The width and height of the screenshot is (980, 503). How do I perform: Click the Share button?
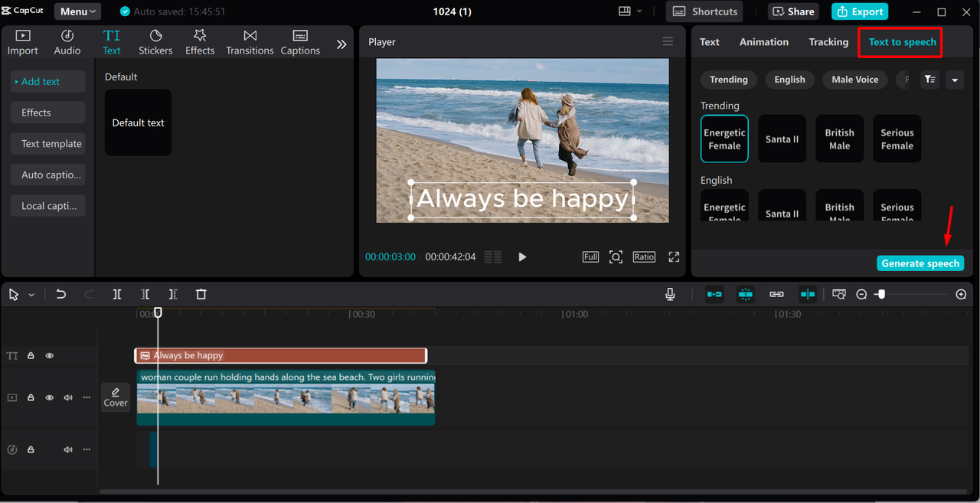(x=793, y=11)
